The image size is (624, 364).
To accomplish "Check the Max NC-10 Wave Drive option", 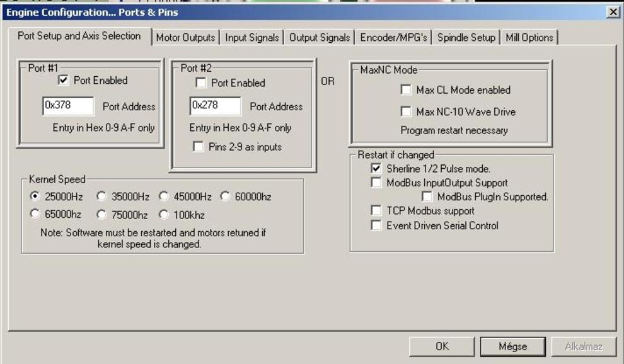I will pos(406,112).
